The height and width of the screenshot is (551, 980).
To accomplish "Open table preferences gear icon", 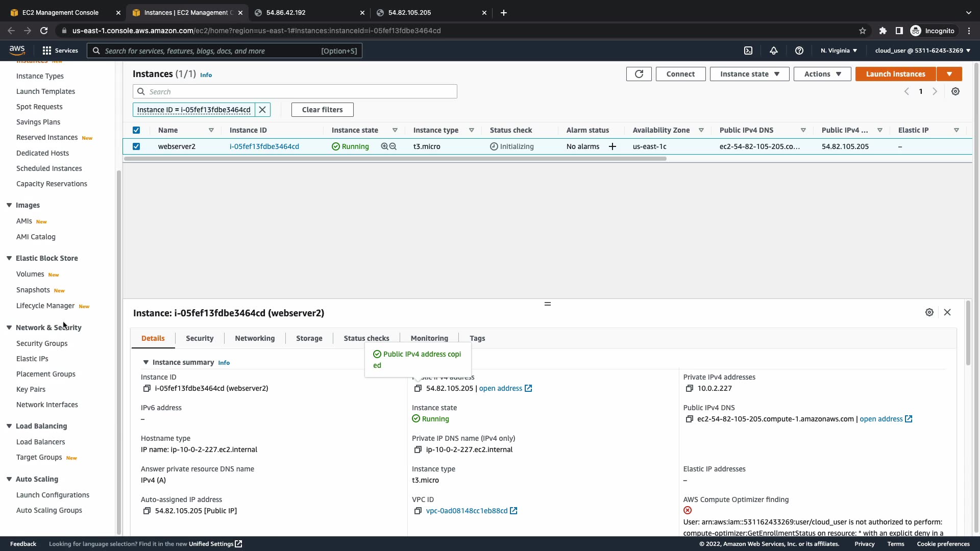I will (955, 91).
